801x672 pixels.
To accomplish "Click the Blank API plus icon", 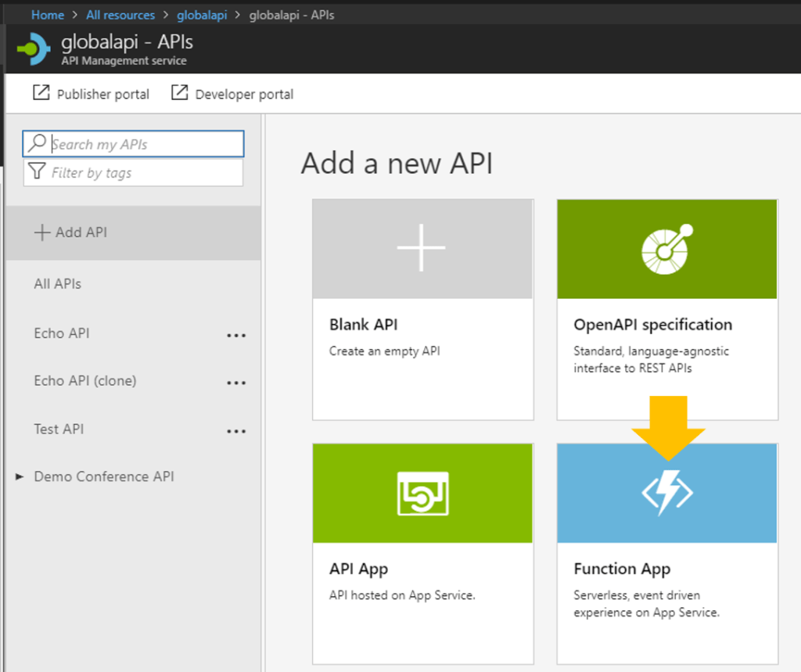I will click(x=422, y=248).
